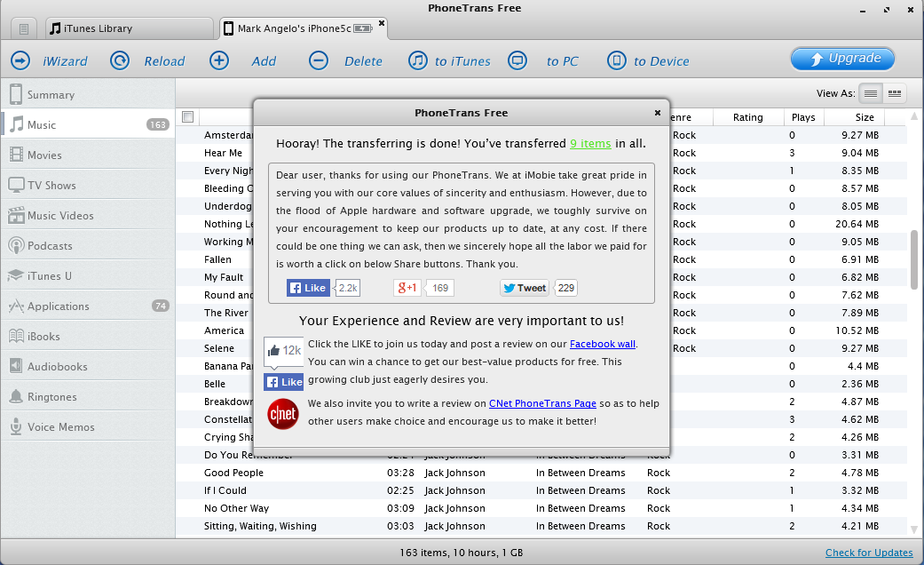The image size is (924, 565).
Task: Click the Upgrade button
Action: coord(842,59)
